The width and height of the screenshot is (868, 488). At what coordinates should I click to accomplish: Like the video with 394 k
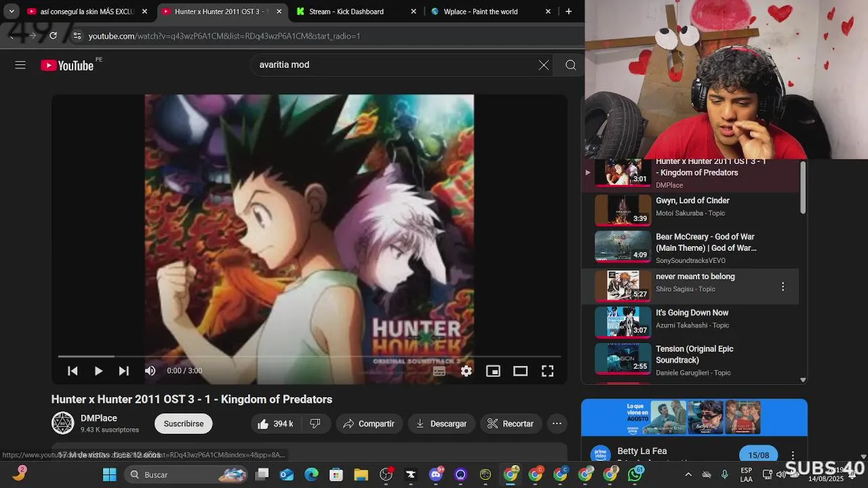275,424
